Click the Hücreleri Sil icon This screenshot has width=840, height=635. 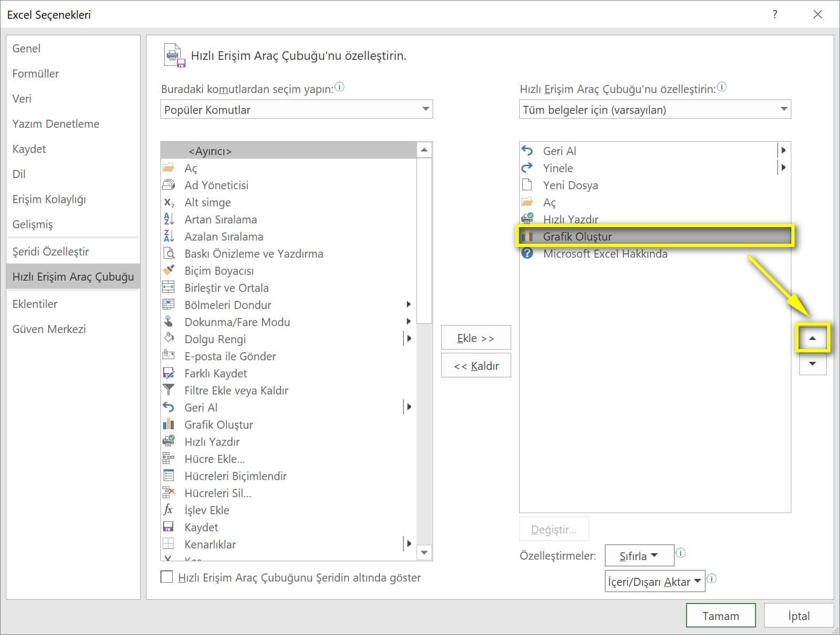[x=168, y=493]
